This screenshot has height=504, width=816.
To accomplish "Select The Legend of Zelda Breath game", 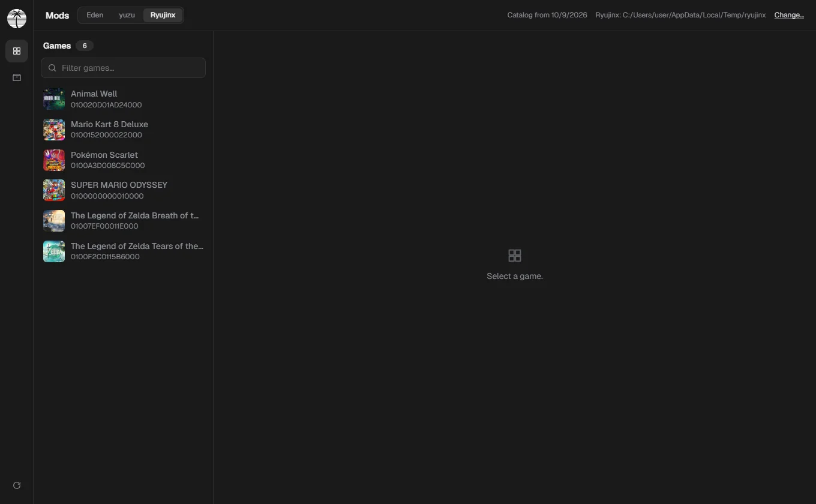I will tap(123, 221).
